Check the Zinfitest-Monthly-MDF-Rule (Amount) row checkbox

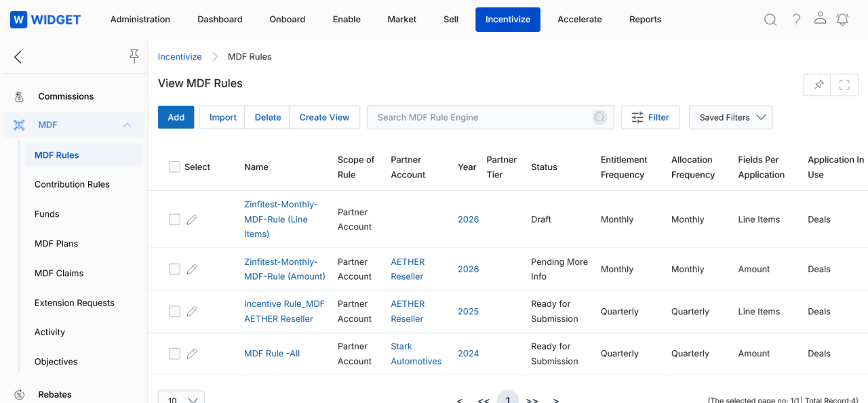point(174,269)
